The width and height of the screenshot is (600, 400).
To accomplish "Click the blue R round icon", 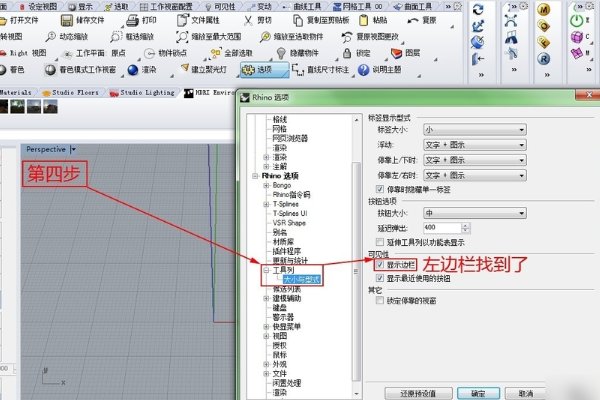I will coord(544,59).
